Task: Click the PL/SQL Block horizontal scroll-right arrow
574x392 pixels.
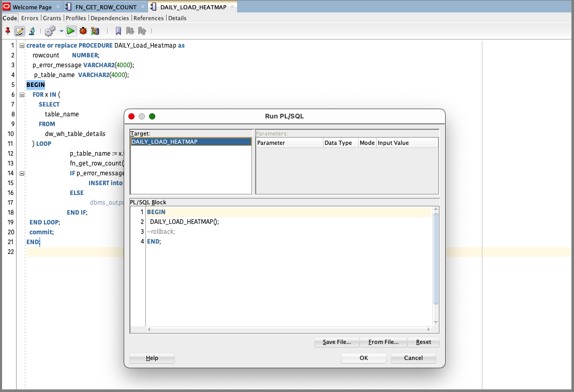Action: (x=429, y=329)
